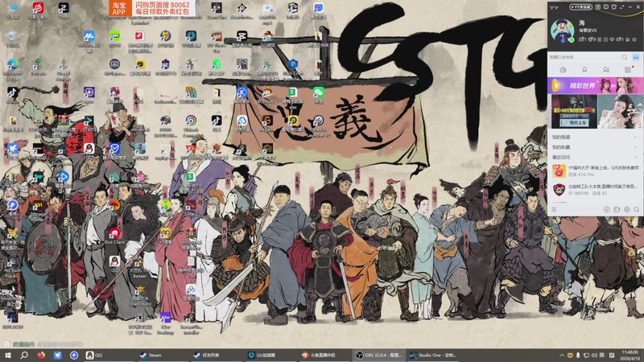Open the YY message box icon
The height and width of the screenshot is (362, 644).
pyautogui.click(x=606, y=7)
